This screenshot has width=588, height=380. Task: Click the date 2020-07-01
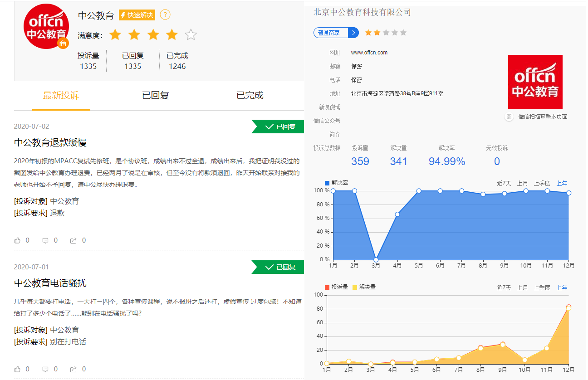tap(31, 267)
